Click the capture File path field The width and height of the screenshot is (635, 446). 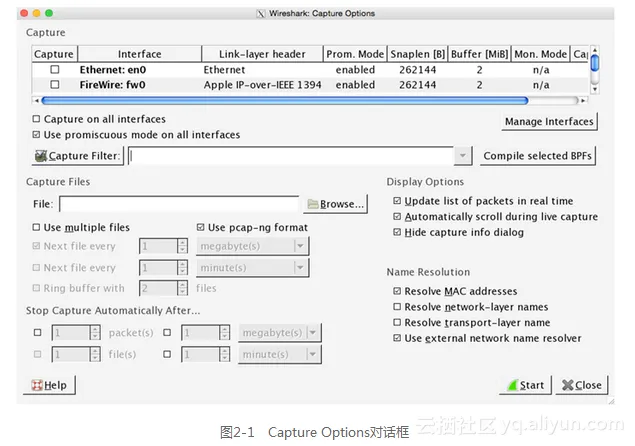click(179, 204)
